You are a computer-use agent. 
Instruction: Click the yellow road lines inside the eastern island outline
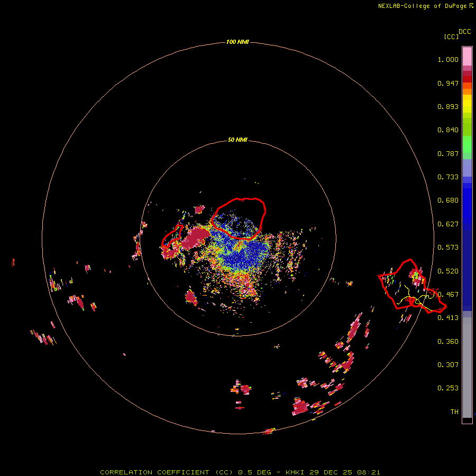click(417, 299)
